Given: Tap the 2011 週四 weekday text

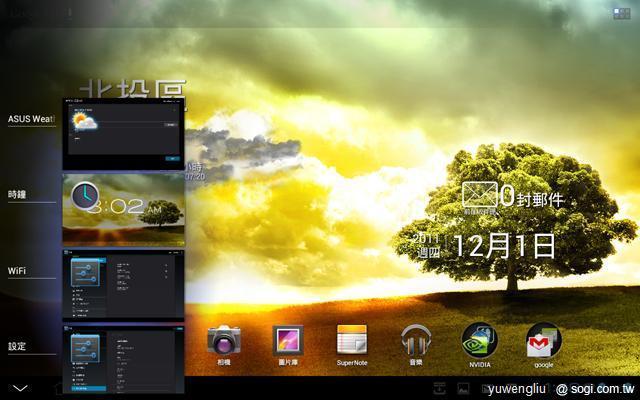Looking at the screenshot, I should coord(427,246).
